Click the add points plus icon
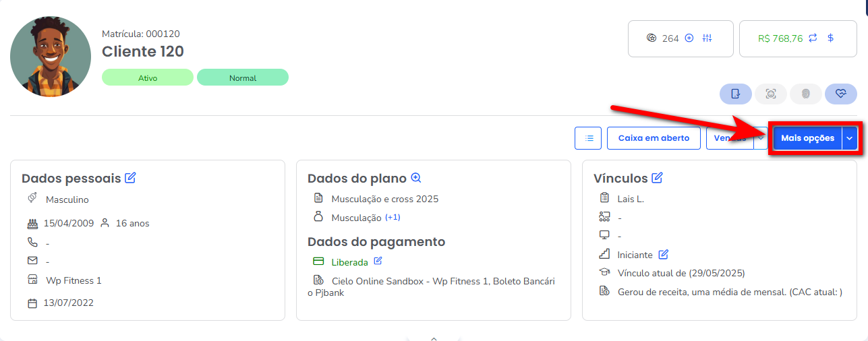This screenshot has width=868, height=341. [x=689, y=38]
